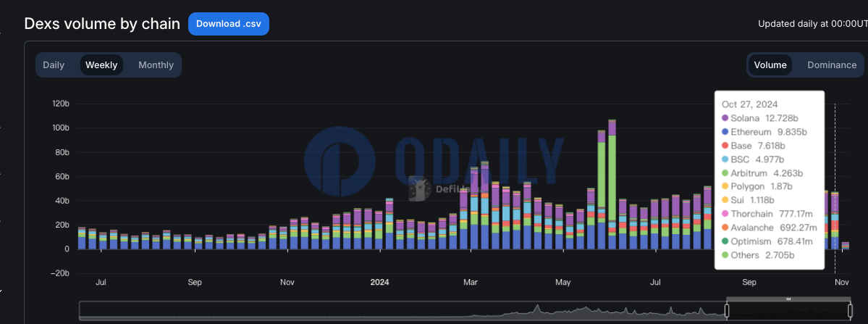The width and height of the screenshot is (868, 324).
Task: Switch chart to Monthly interval
Action: tap(156, 65)
